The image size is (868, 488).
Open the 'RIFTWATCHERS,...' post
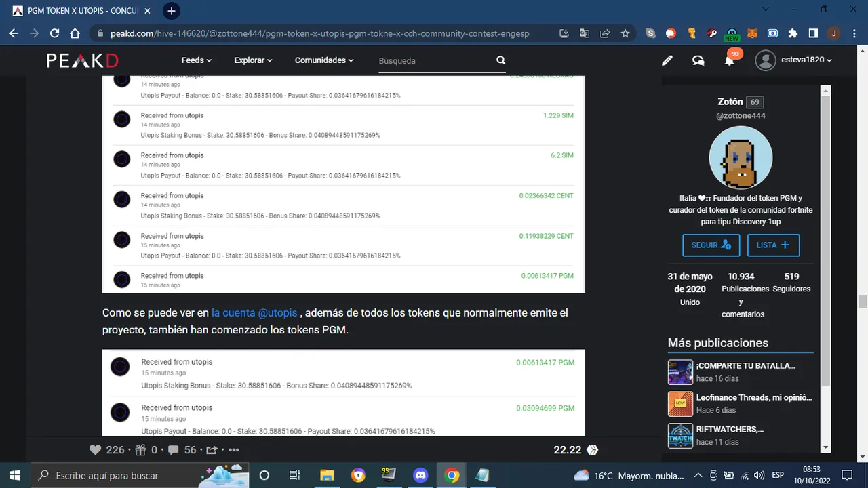tap(730, 429)
